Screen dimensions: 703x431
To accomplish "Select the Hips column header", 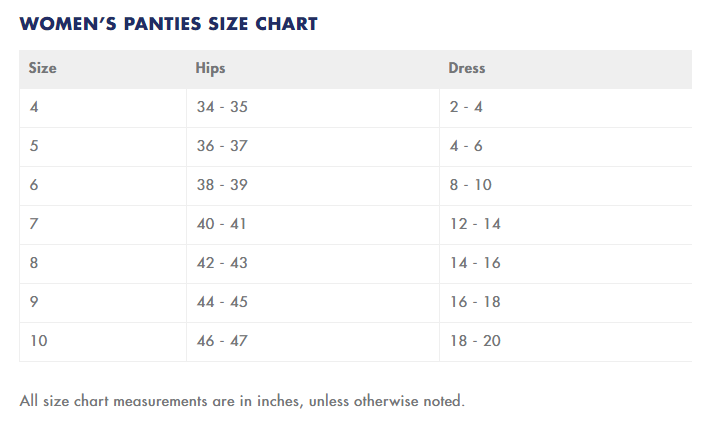I will tap(211, 69).
